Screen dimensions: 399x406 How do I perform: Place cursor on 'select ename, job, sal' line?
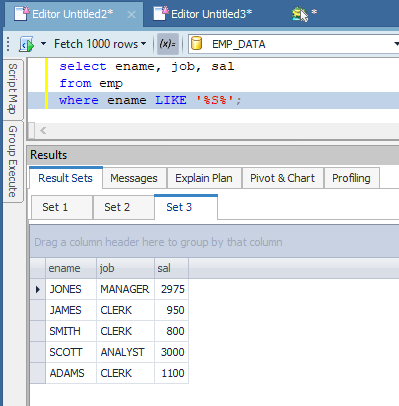pos(147,66)
